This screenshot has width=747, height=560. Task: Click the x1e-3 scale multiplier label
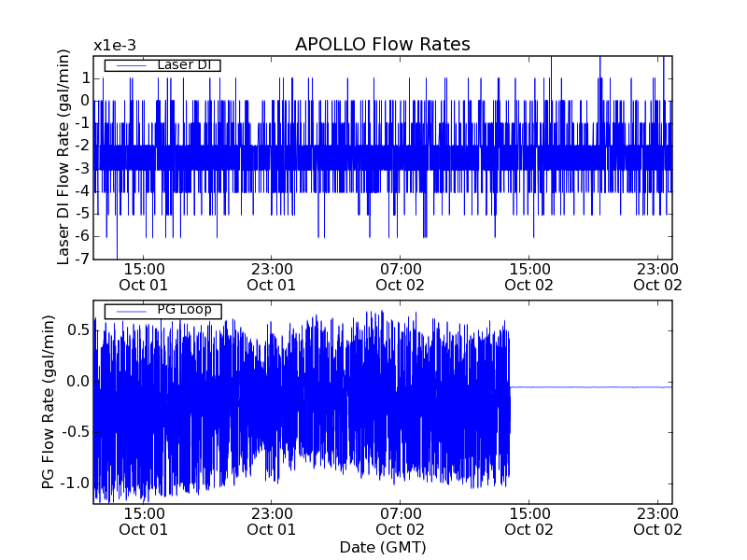coord(114,45)
